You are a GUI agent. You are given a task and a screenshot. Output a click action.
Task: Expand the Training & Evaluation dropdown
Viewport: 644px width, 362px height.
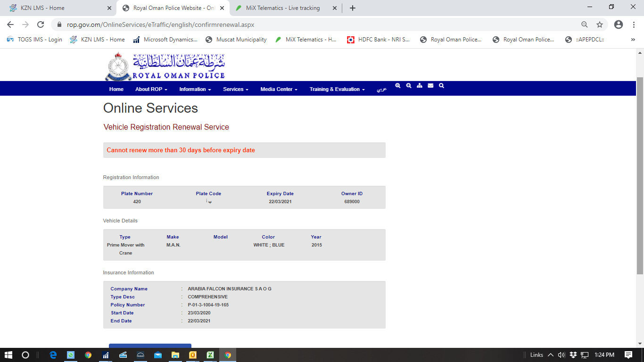point(337,89)
